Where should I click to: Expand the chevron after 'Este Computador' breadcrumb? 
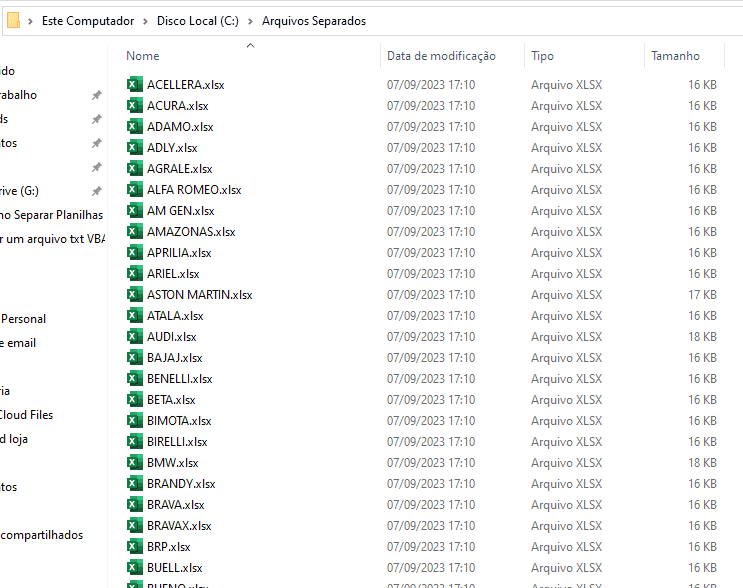(x=146, y=21)
